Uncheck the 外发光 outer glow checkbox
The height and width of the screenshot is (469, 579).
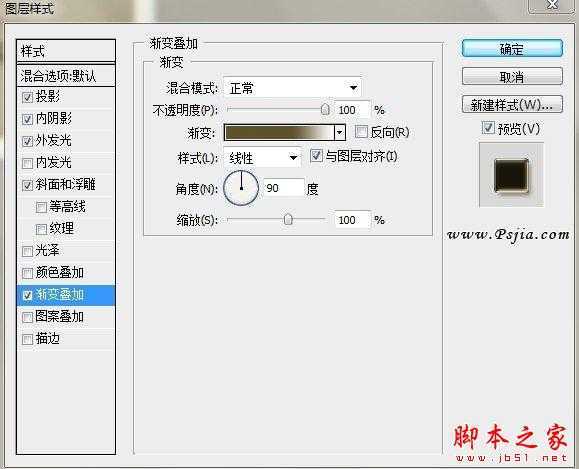(x=28, y=141)
